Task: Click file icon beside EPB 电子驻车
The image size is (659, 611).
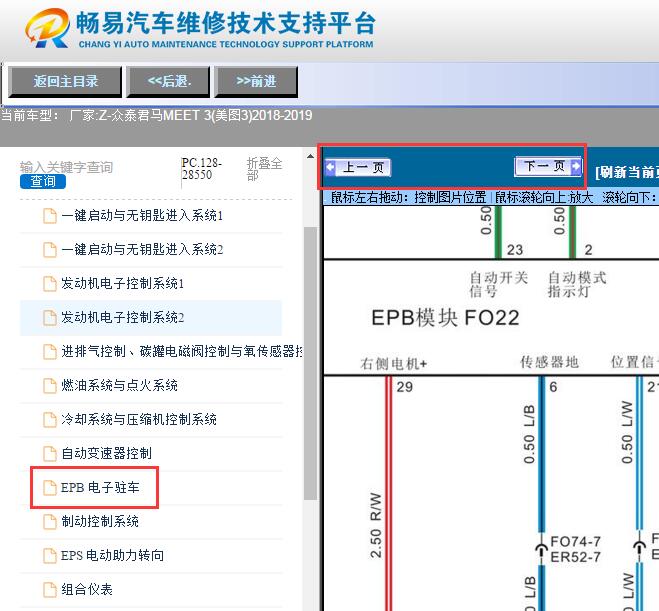Action: (x=50, y=488)
